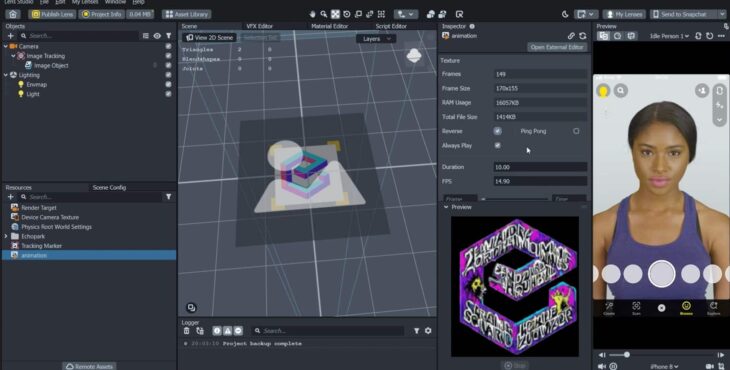This screenshot has height=370, width=730.
Task: Click the refresh arrows icon in Inspector
Action: click(x=582, y=36)
